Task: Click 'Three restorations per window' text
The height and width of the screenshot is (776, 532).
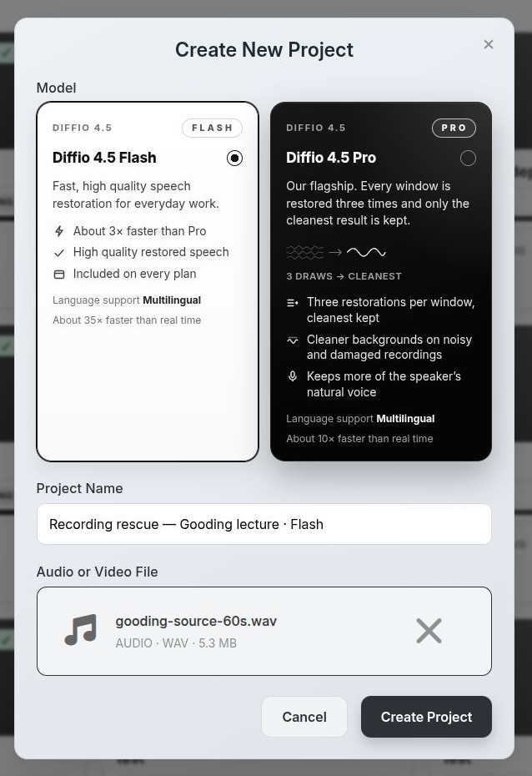Action: coord(390,302)
